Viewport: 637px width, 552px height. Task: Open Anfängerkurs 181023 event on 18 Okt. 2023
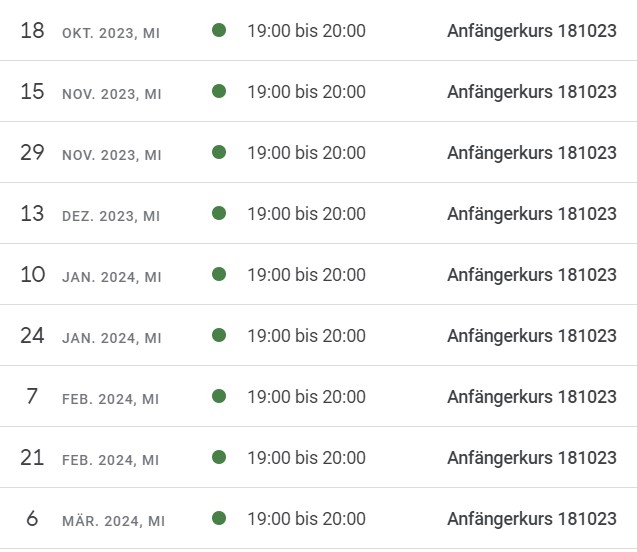(x=532, y=31)
